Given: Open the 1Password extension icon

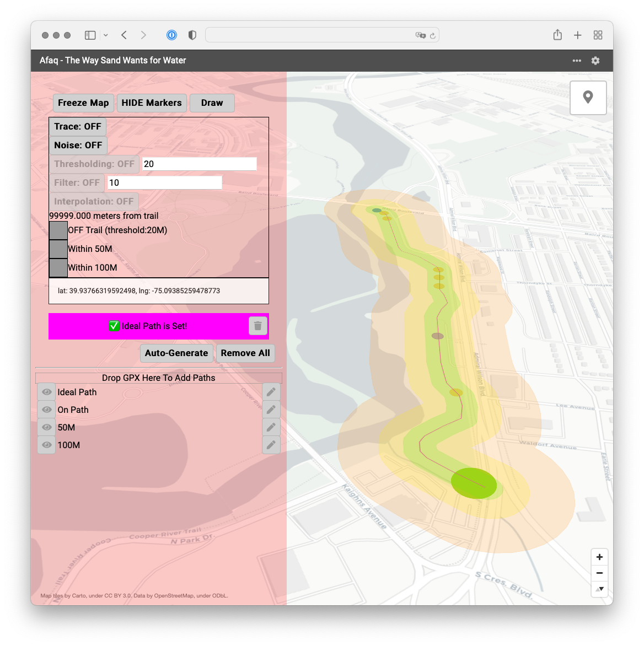Looking at the screenshot, I should [x=172, y=35].
